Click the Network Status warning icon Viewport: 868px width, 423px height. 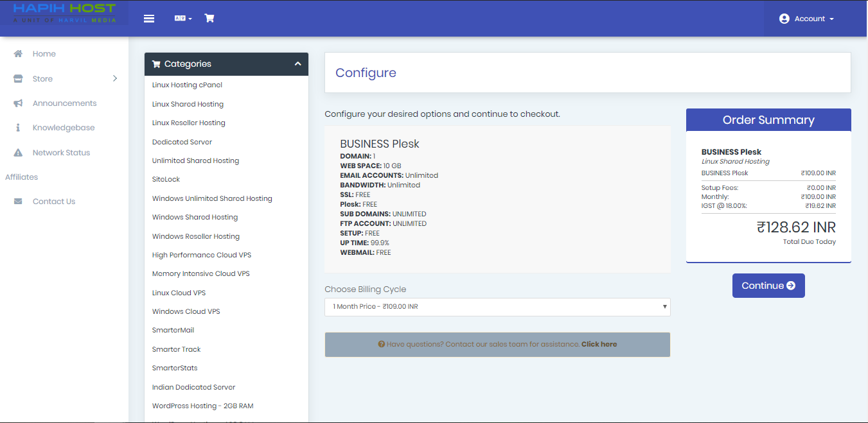pos(19,153)
